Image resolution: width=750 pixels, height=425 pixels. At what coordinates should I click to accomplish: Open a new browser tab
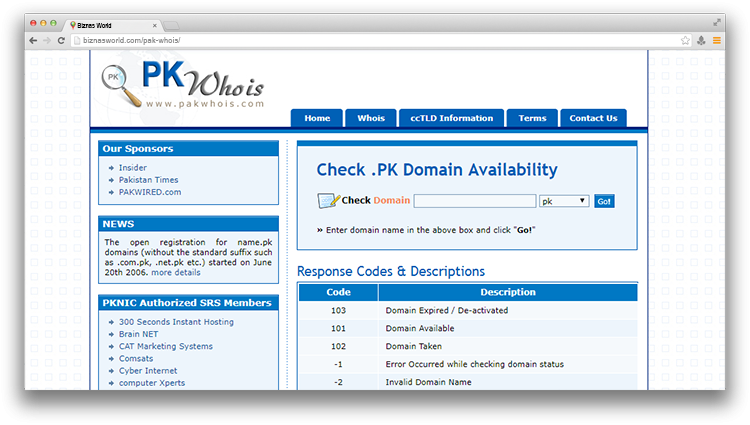[171, 24]
